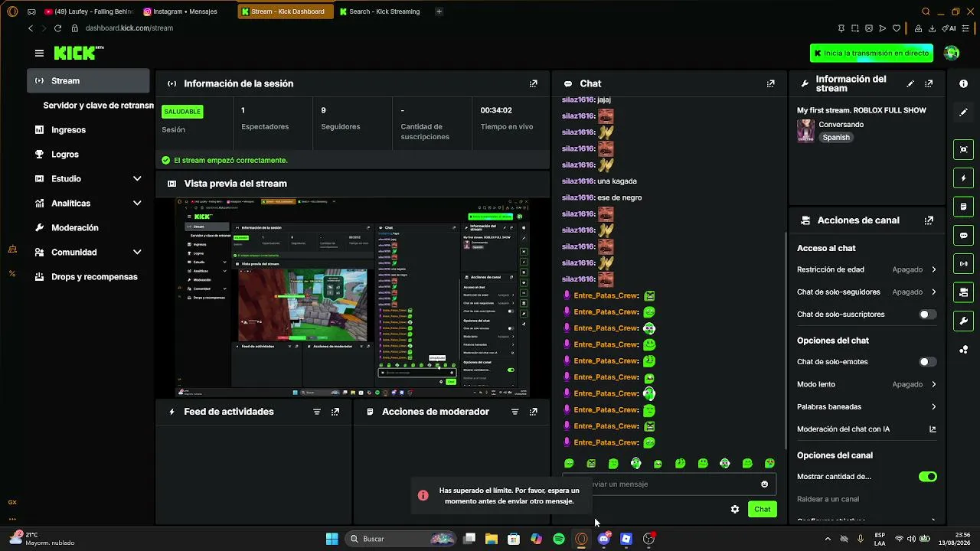
Task: Click the speech bubble icon in the right rail
Action: click(x=964, y=235)
